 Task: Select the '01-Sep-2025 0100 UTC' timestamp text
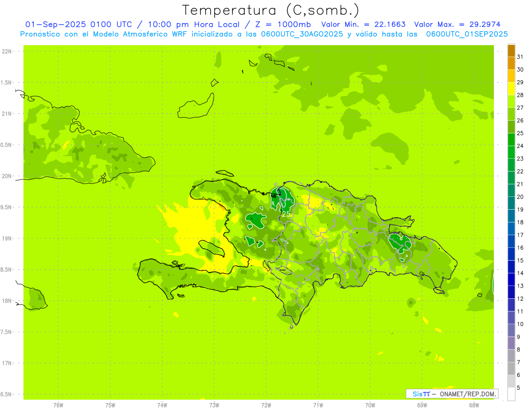coord(78,24)
